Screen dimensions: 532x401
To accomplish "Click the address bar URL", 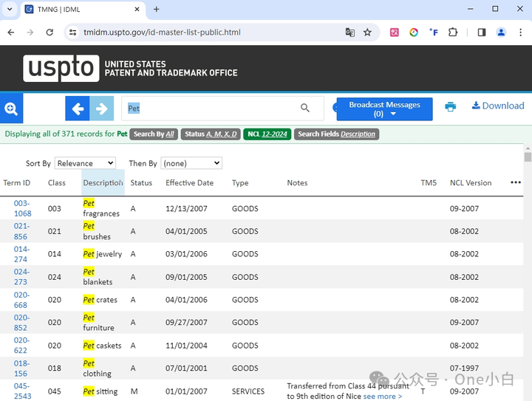I will tap(162, 32).
